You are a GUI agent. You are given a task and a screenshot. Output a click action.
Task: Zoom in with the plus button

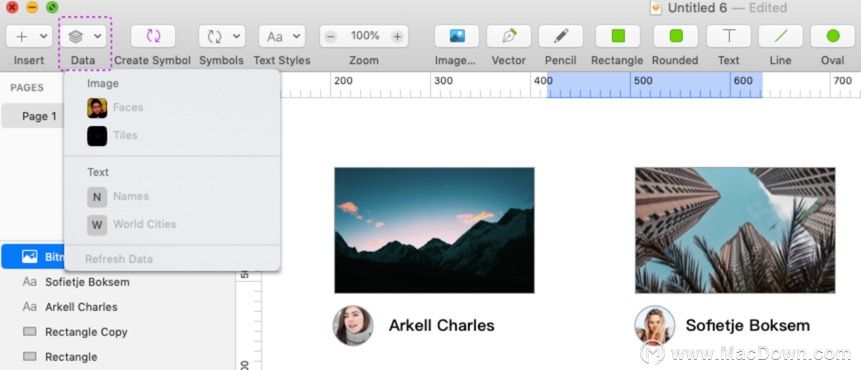tap(398, 37)
